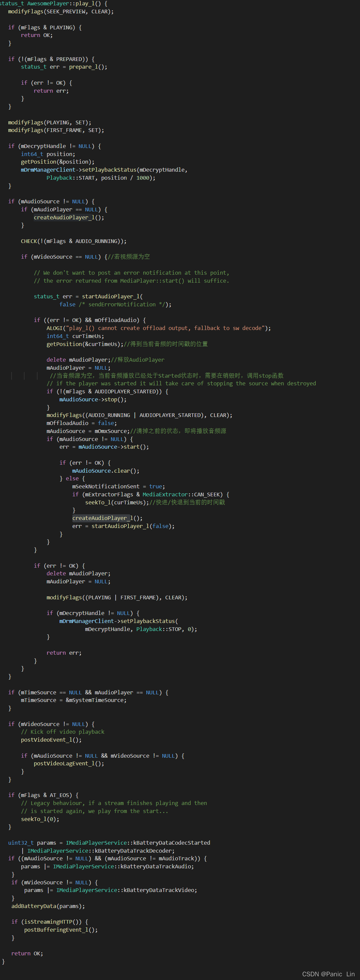Click 'if (mAudioSource != NULL && mVideoSource != NULL) {'
Viewport: 360px width, 980px height.
coord(103,756)
